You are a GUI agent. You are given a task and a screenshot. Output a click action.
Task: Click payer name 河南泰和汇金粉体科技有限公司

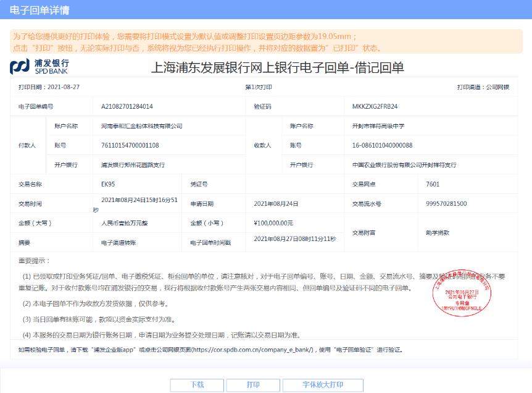point(141,126)
